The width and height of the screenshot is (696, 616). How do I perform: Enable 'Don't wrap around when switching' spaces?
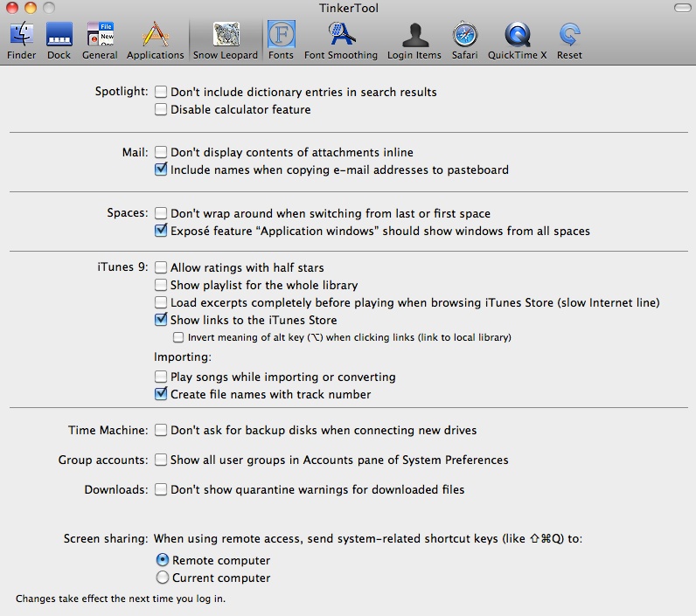[161, 213]
